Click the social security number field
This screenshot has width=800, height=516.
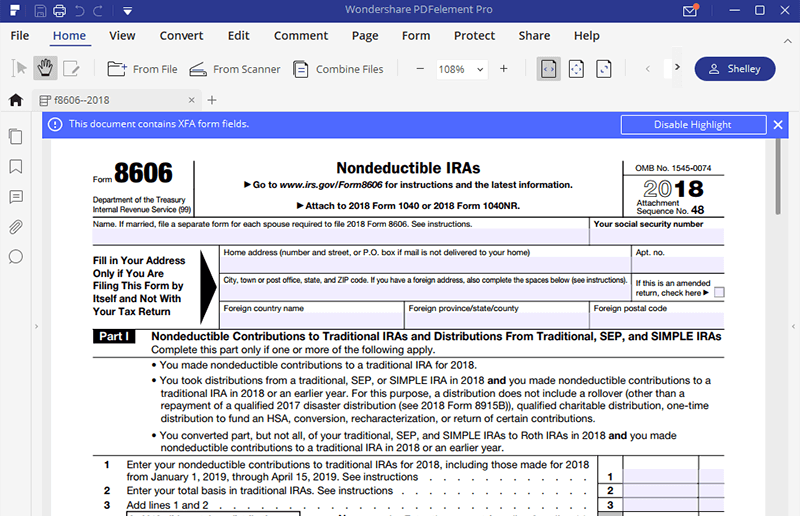click(x=657, y=237)
